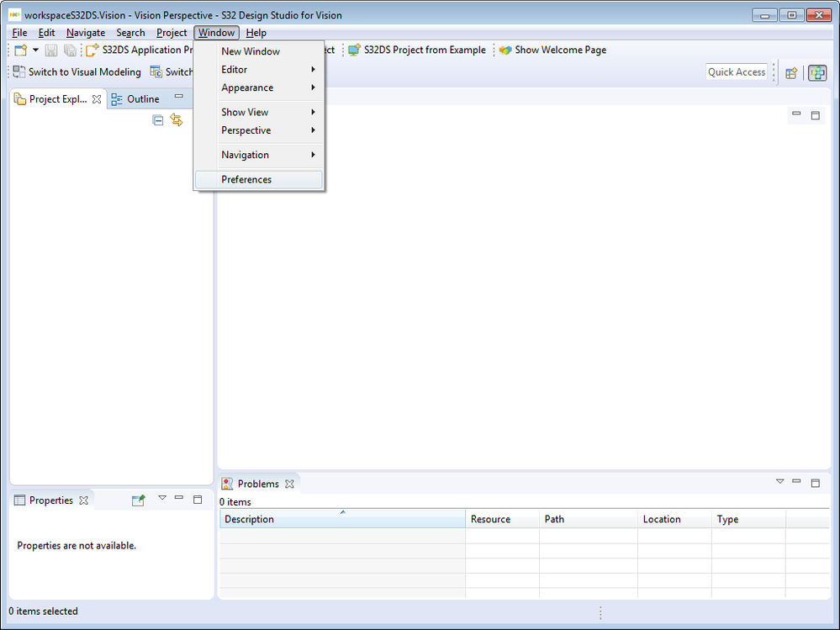The image size is (840, 630).
Task: Click the NXP application icon in title bar
Action: click(x=14, y=15)
